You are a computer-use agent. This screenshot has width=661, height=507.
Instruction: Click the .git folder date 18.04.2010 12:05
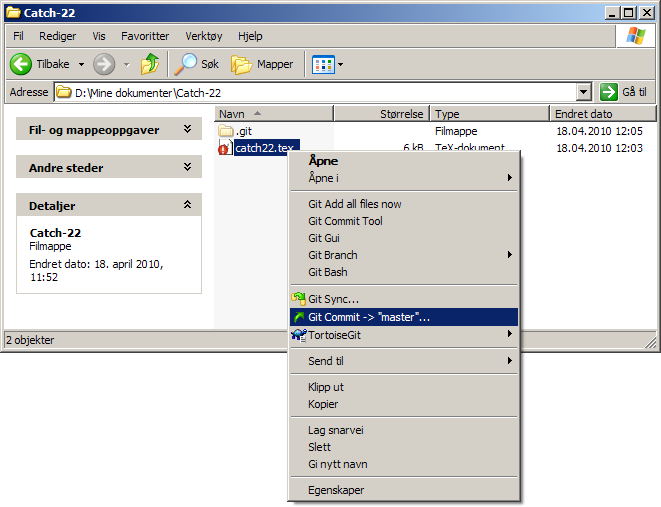pyautogui.click(x=599, y=131)
